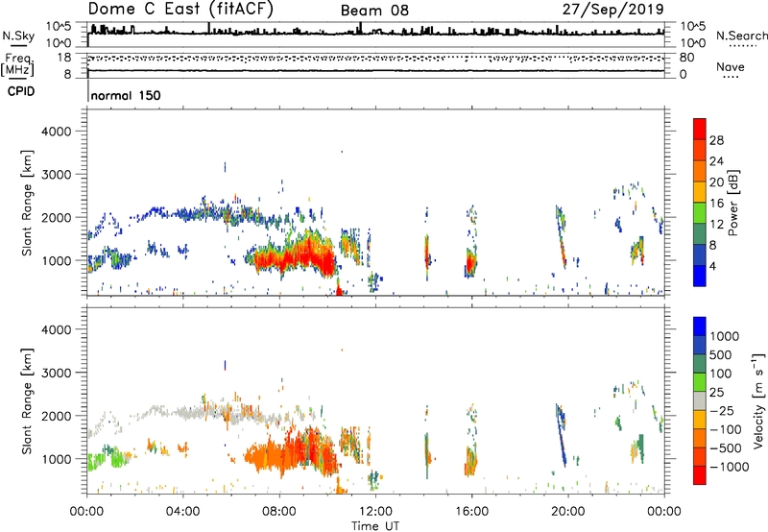768x532 pixels.
Task: Click the '-1000' velocity tick
Action: (x=730, y=467)
